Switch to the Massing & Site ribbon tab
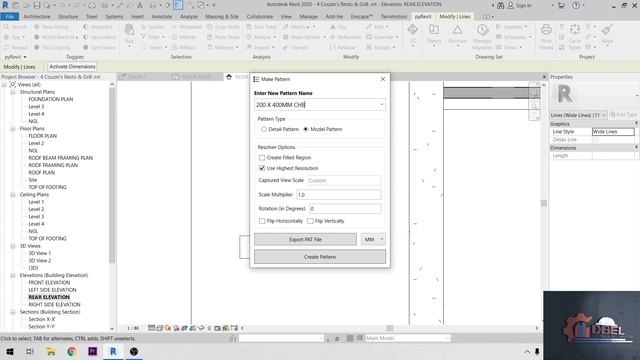640x360 pixels. [222, 17]
